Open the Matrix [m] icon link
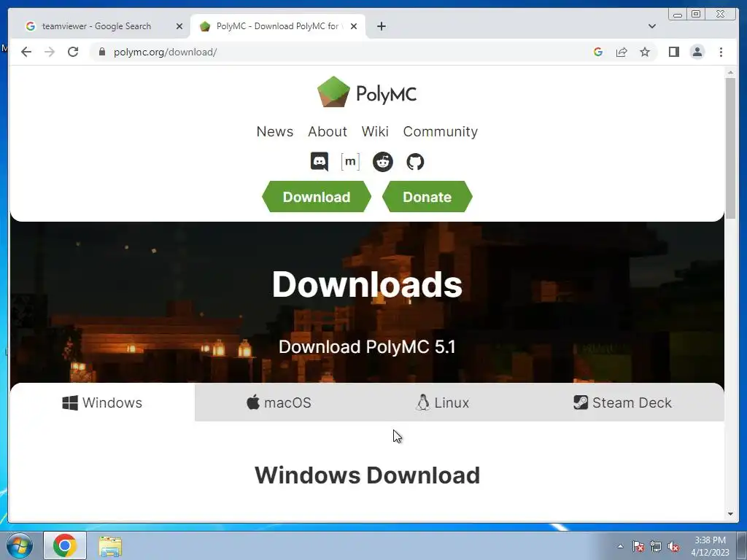747x560 pixels. [x=350, y=162]
